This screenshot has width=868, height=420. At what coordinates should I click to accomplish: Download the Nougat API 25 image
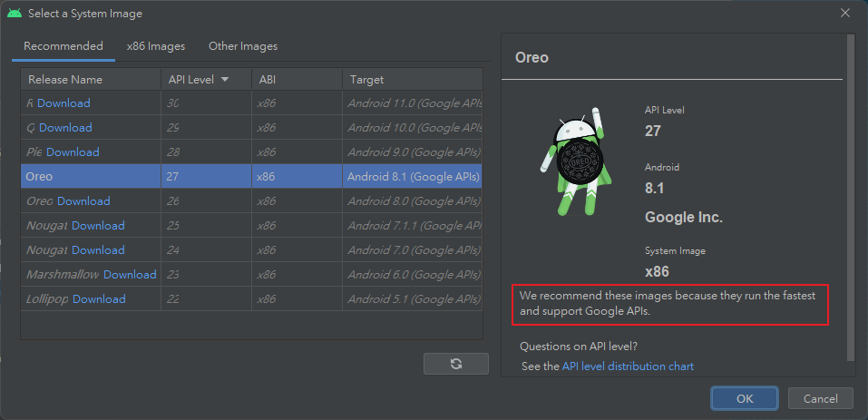coord(98,225)
